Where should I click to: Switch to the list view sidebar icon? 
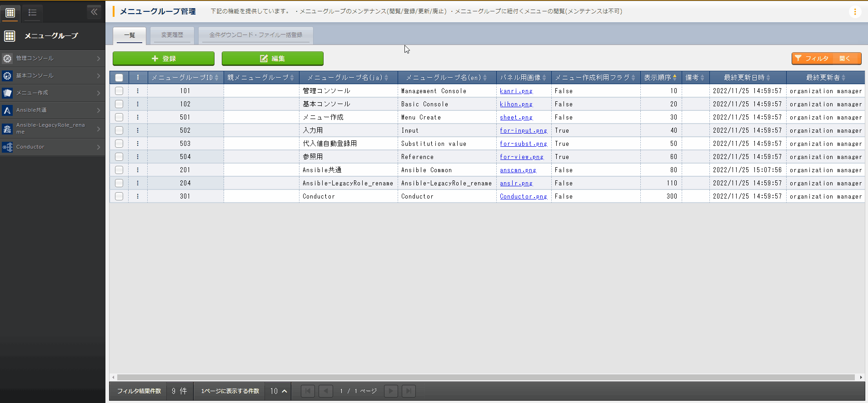point(32,13)
